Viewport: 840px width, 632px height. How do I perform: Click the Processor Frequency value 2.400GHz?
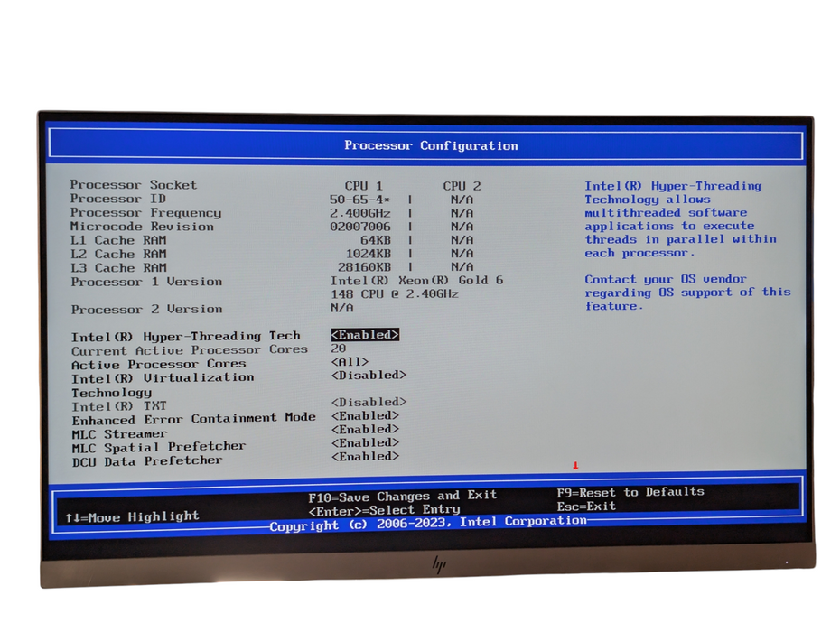[x=360, y=213]
